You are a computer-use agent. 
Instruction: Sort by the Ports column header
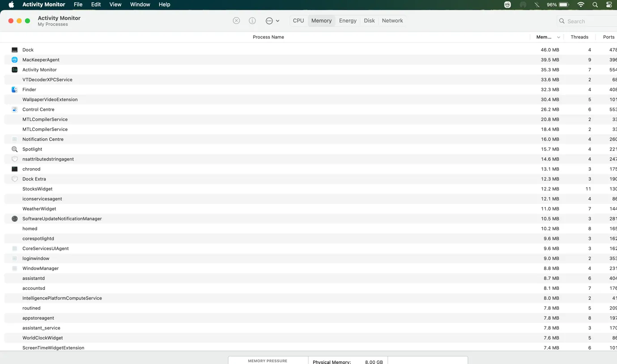(608, 37)
